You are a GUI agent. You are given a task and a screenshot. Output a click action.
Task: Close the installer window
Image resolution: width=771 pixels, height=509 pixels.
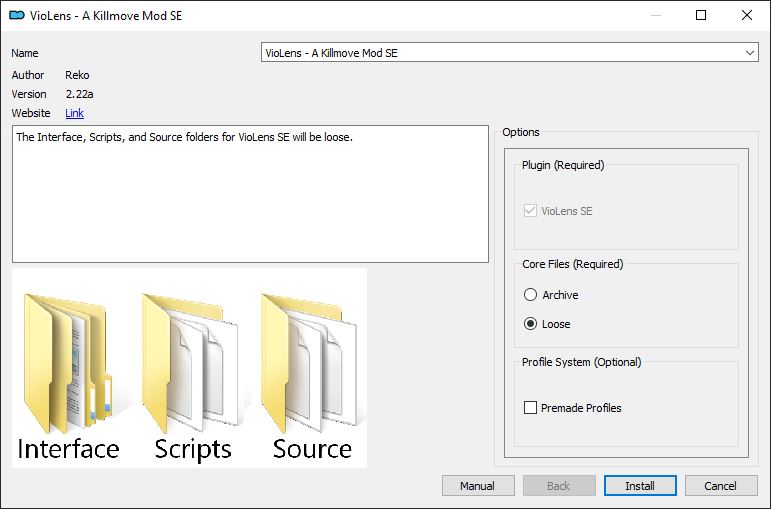[x=747, y=15]
